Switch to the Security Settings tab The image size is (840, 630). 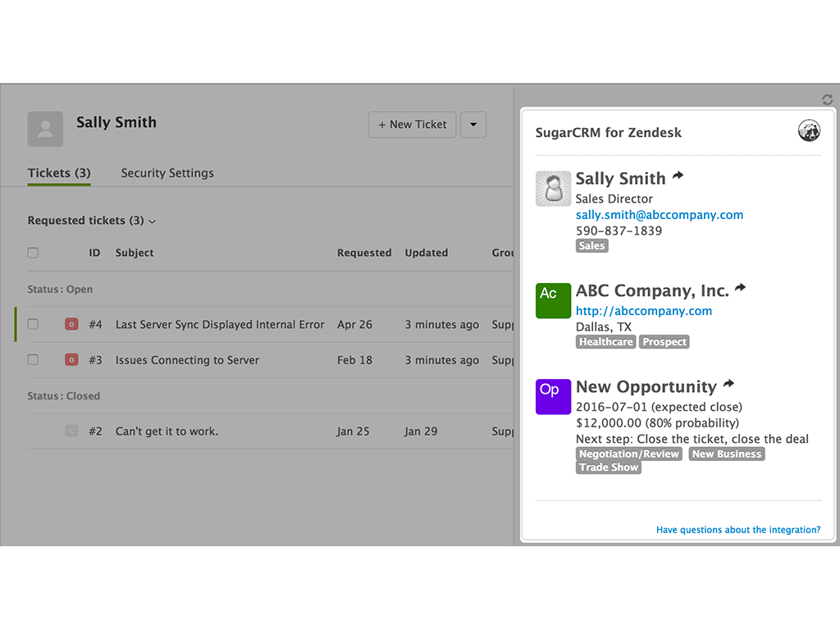(167, 173)
